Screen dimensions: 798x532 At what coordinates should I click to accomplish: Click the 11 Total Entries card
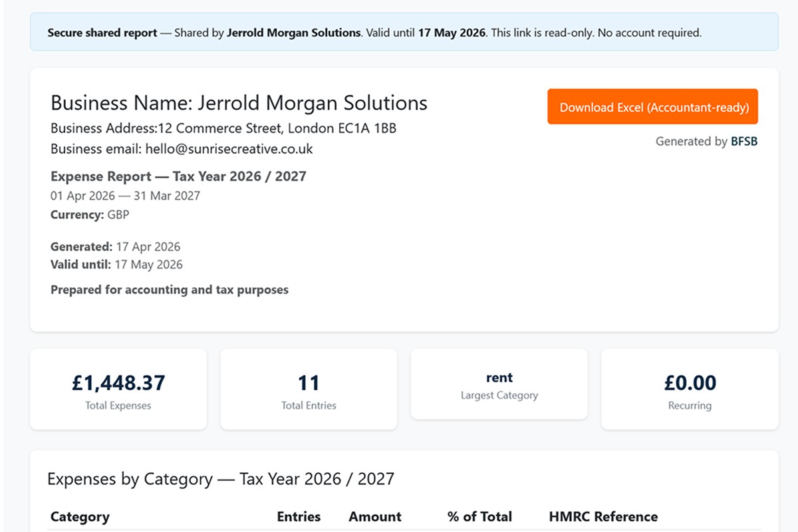(x=309, y=389)
